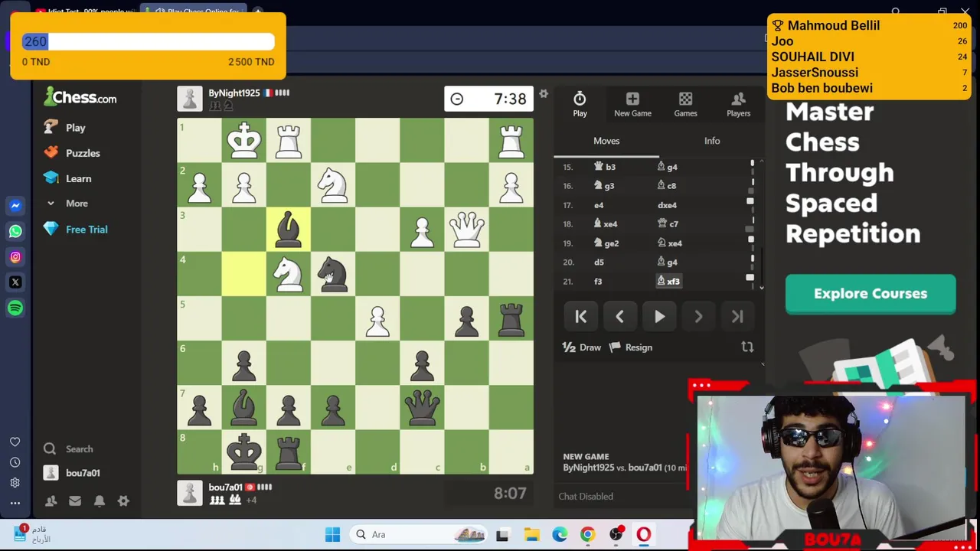Play through the moves
This screenshot has height=551, width=980.
click(659, 316)
